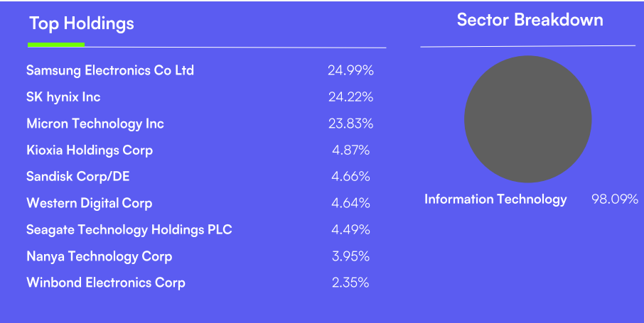
Task: Click Sandisk Corp/DE holding
Action: [x=78, y=176]
